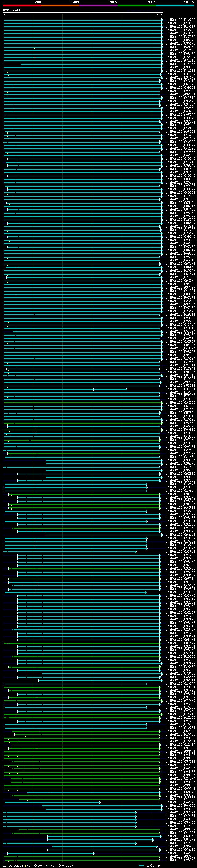Select label UniRef100_P69250

click(180, 253)
